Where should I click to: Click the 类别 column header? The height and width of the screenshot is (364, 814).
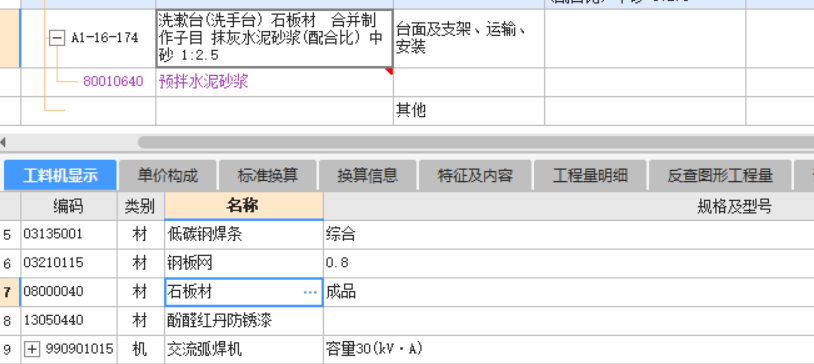coord(140,207)
